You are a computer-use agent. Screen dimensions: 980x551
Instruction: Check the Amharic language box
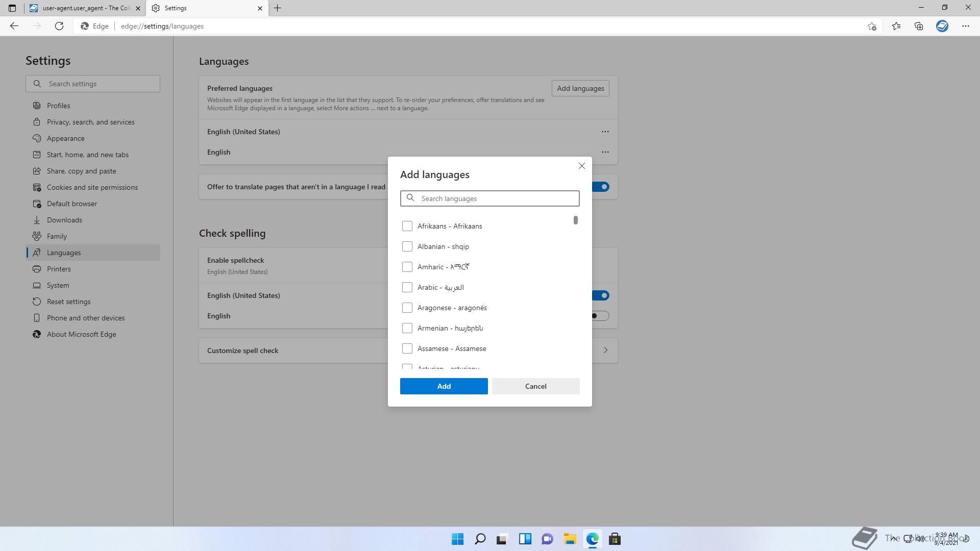tap(407, 267)
